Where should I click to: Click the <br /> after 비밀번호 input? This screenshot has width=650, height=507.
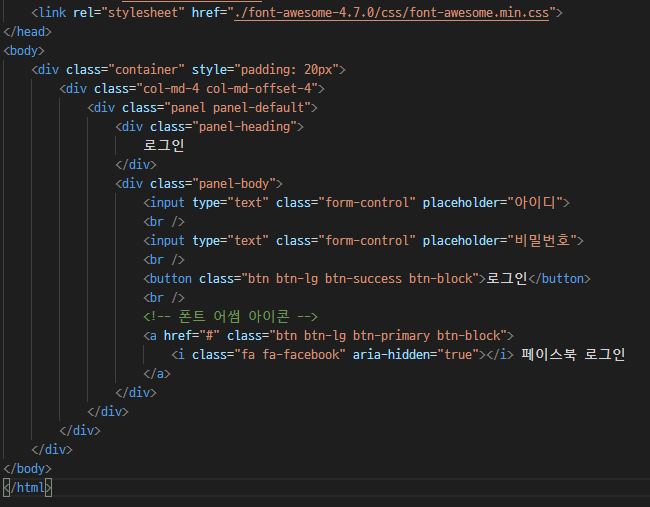click(164, 260)
